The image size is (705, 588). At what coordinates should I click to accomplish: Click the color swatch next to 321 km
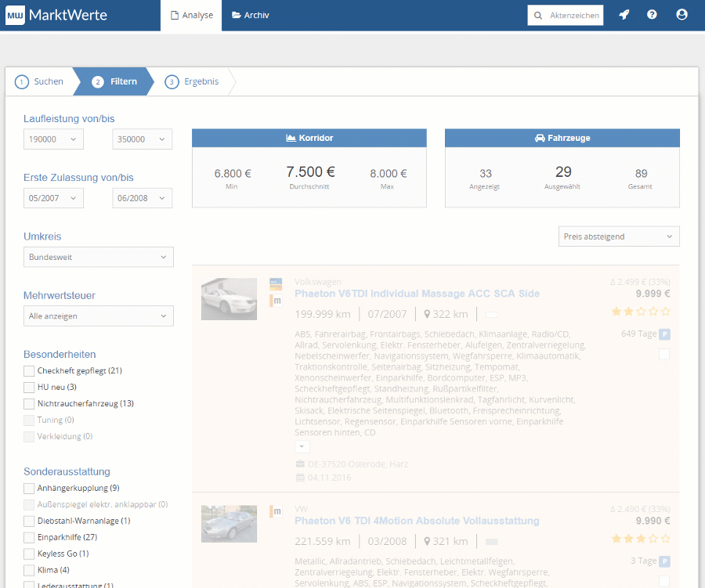(492, 542)
